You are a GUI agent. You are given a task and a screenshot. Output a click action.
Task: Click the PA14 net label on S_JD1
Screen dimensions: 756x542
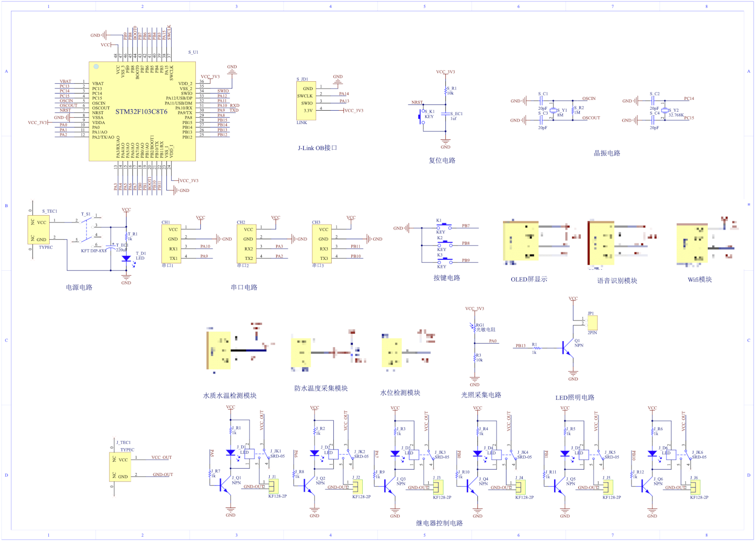point(344,94)
